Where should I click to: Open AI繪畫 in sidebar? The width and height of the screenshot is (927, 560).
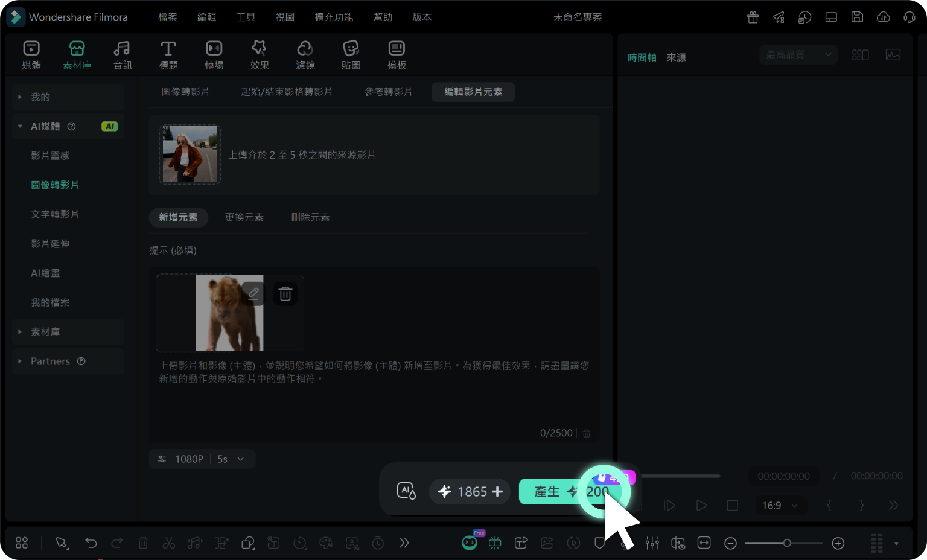click(x=45, y=273)
